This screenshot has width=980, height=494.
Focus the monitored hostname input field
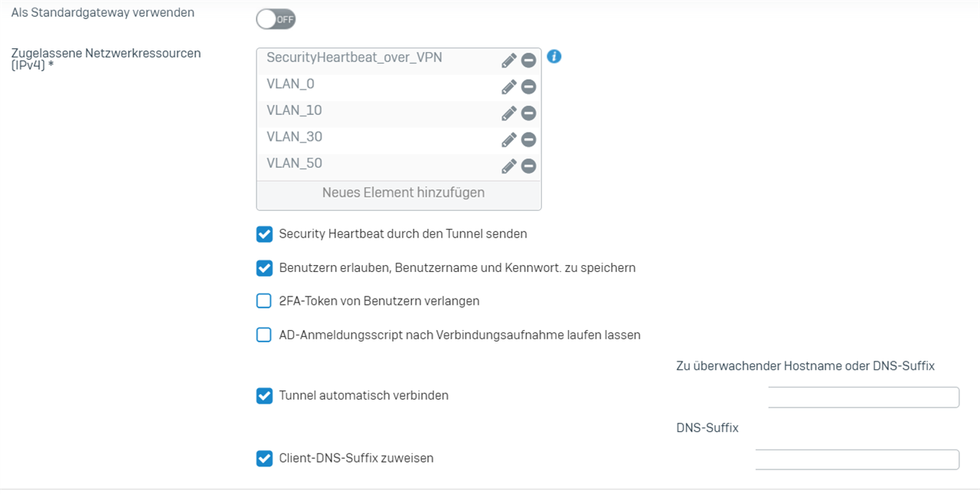[x=863, y=397]
